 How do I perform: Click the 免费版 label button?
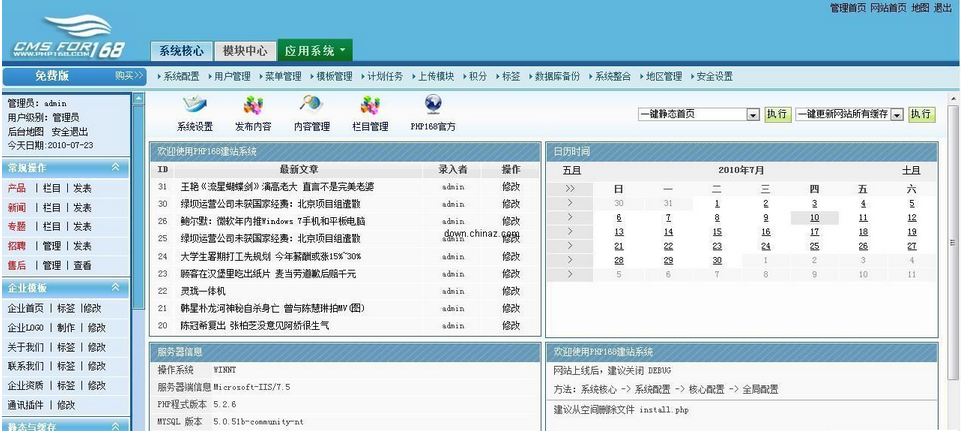[x=52, y=76]
